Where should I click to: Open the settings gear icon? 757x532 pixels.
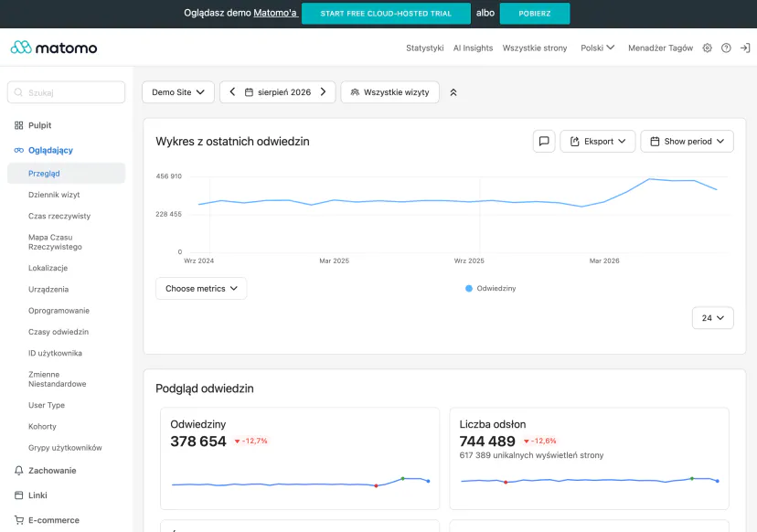point(707,48)
